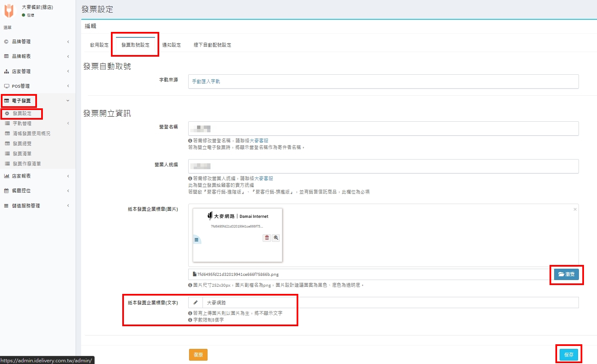
Task: Open 發票設定 in the sidebar
Action: (22, 113)
